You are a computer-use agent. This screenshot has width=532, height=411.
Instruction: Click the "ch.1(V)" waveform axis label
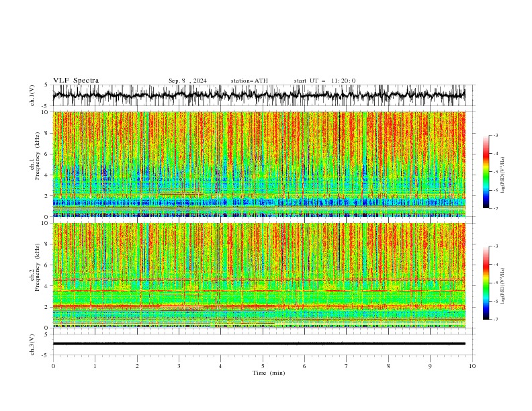coord(32,95)
